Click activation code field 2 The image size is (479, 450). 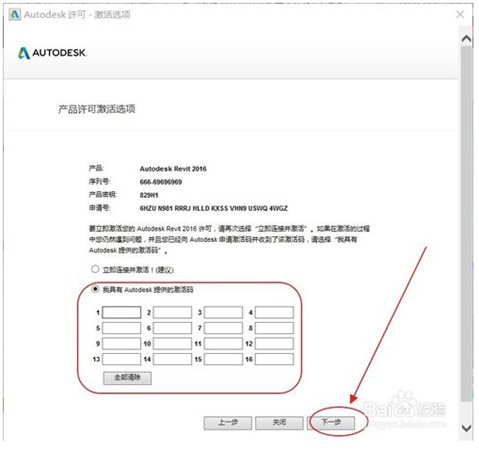pyautogui.click(x=172, y=312)
